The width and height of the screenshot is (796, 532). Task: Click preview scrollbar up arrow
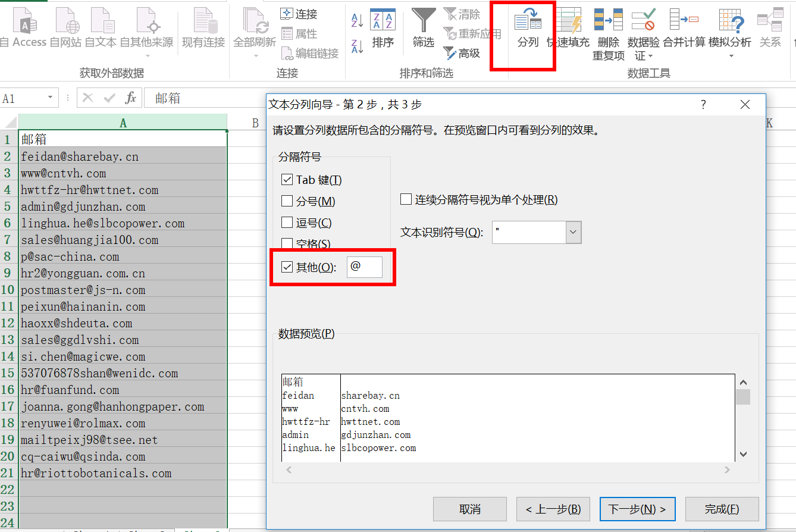click(x=743, y=383)
